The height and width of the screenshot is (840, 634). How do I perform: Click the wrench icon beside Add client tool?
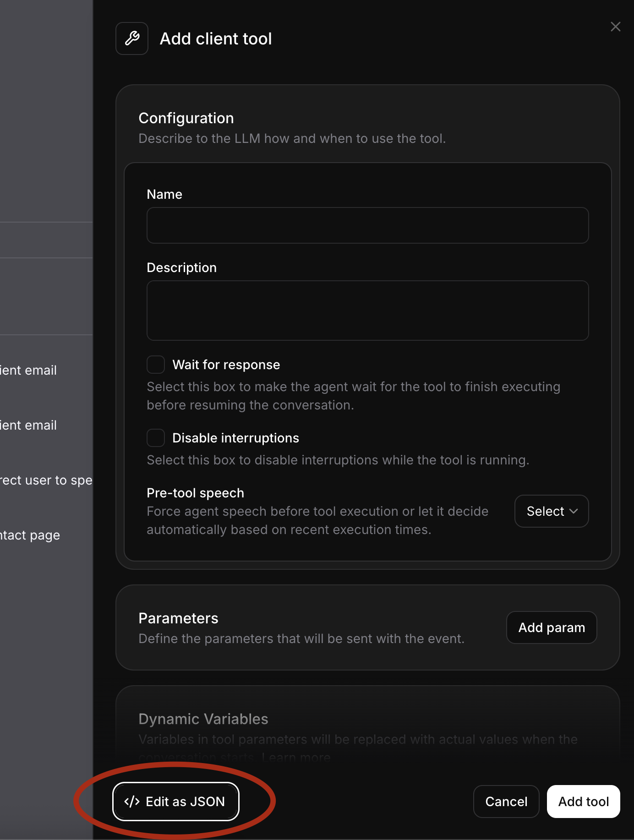132,38
